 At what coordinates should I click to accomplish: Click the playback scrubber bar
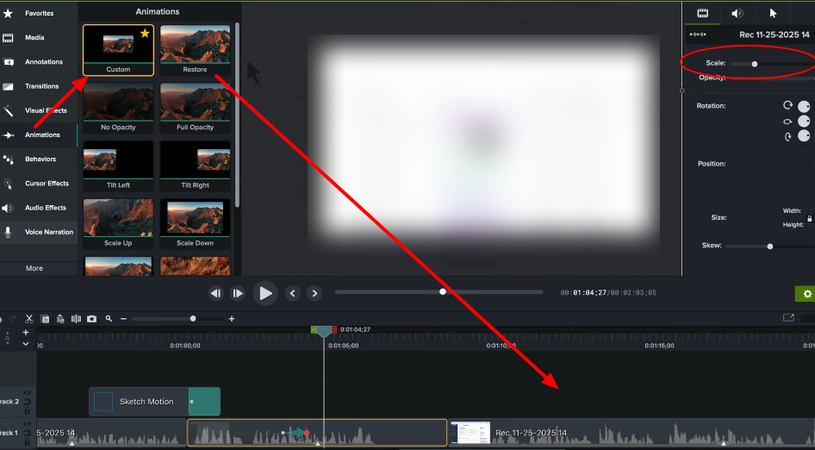coord(439,292)
